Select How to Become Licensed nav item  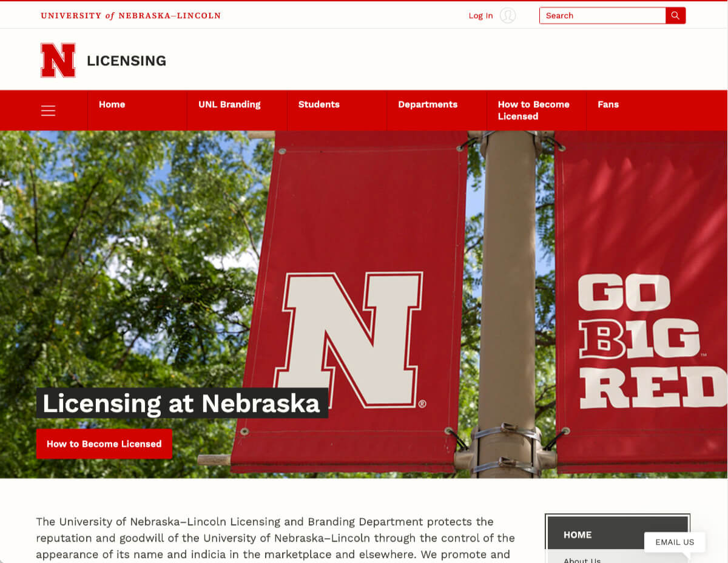[x=533, y=110]
